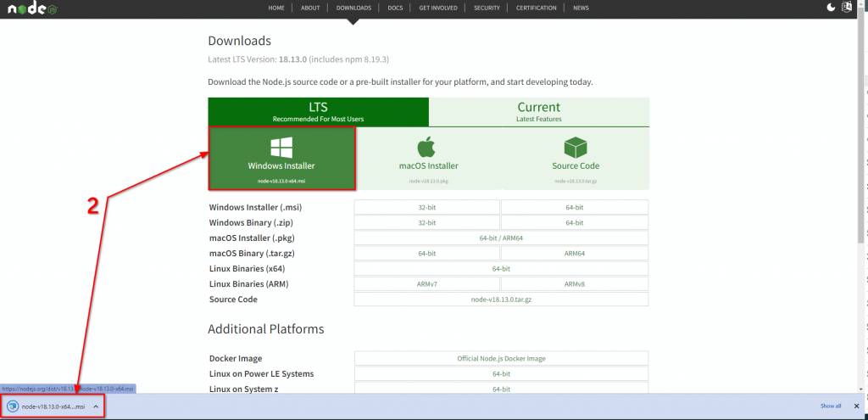The height and width of the screenshot is (420, 868).
Task: Click the Additional Platforms heading
Action: [265, 329]
